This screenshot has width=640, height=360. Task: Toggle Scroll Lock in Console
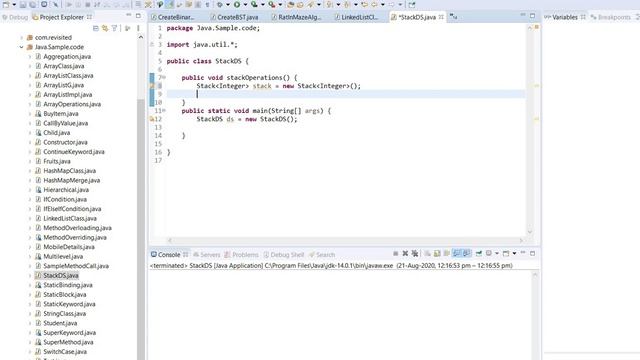(437, 253)
